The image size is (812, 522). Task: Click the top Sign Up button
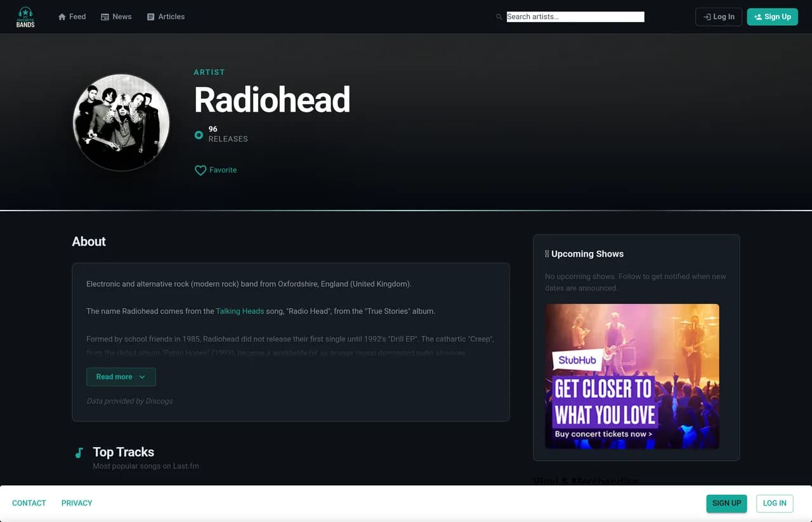(772, 17)
